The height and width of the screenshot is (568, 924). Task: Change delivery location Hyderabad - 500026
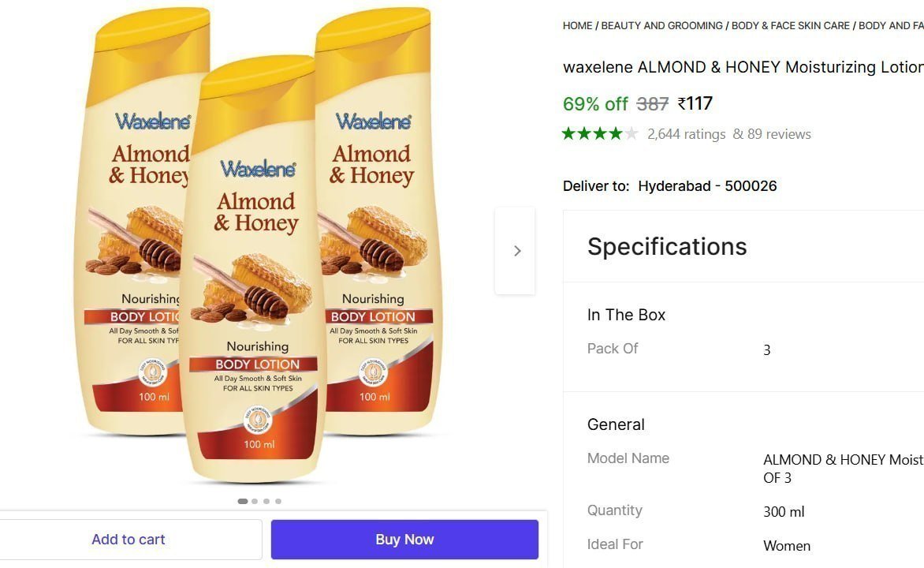coord(707,186)
